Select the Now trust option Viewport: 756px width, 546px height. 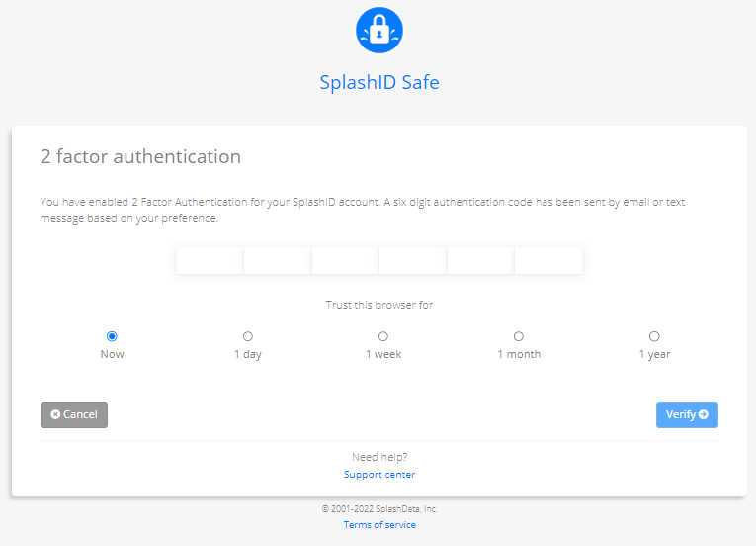112,336
